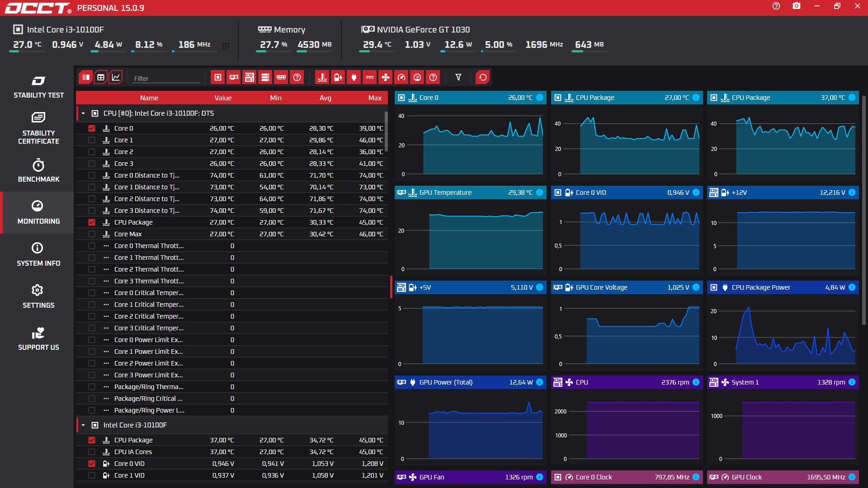The width and height of the screenshot is (868, 488).
Task: Click the funnel filter icon
Action: (x=458, y=77)
